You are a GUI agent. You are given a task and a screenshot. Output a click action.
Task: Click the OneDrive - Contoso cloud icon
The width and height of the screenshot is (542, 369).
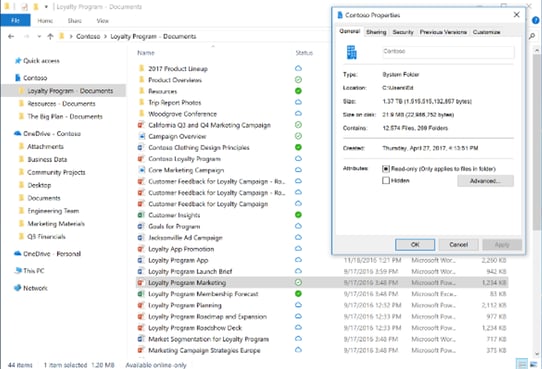tap(18, 133)
